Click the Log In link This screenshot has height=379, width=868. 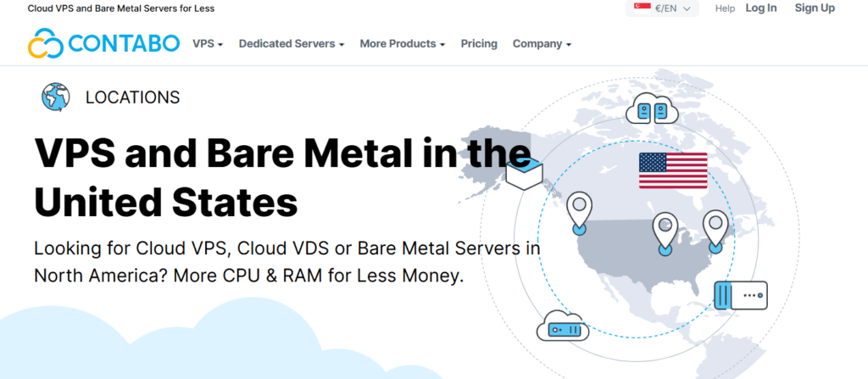(x=760, y=8)
